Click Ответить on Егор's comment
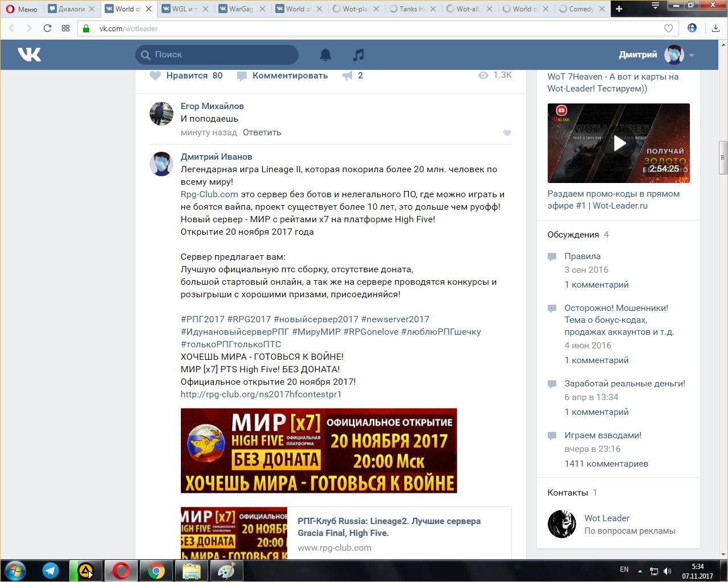Image resolution: width=728 pixels, height=582 pixels. pos(262,132)
